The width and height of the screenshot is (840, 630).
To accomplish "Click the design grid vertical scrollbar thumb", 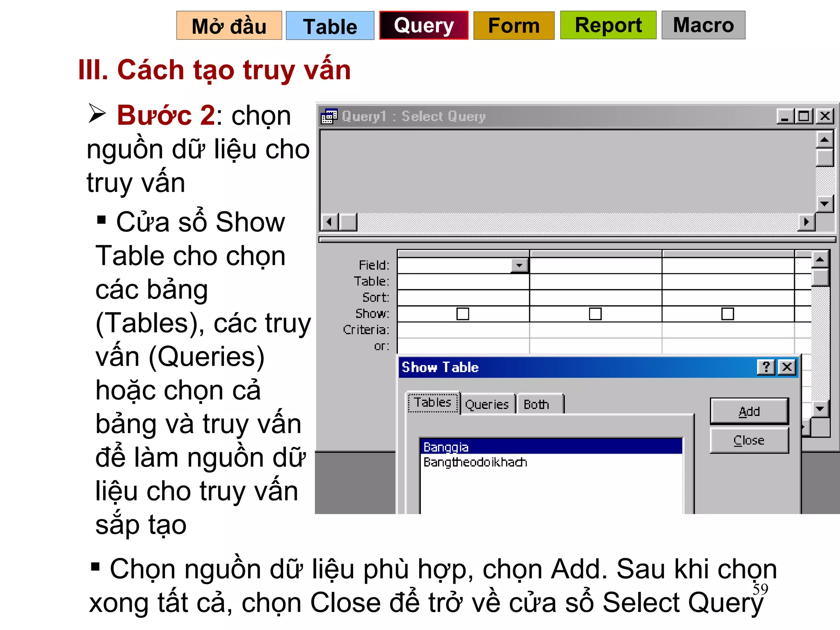I will pyautogui.click(x=820, y=277).
